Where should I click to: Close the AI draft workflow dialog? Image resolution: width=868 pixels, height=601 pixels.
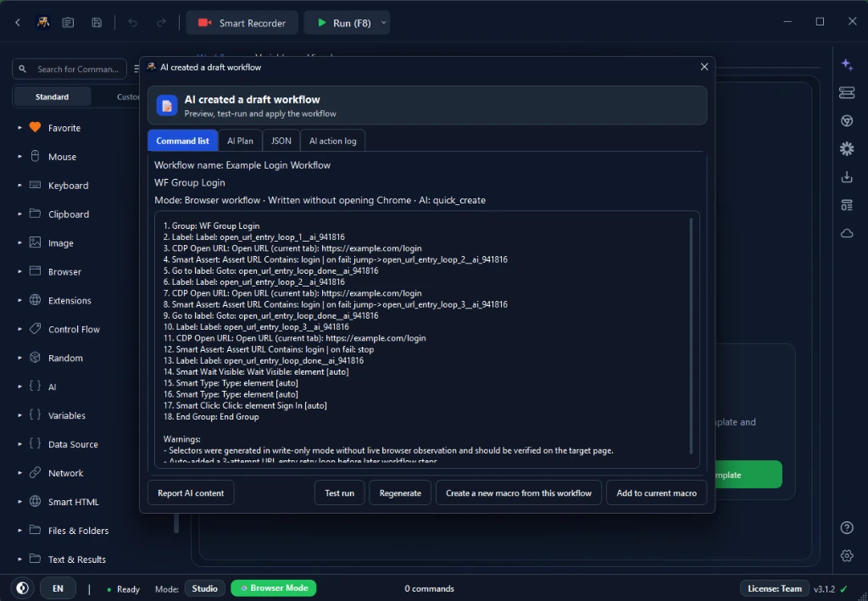tap(704, 67)
